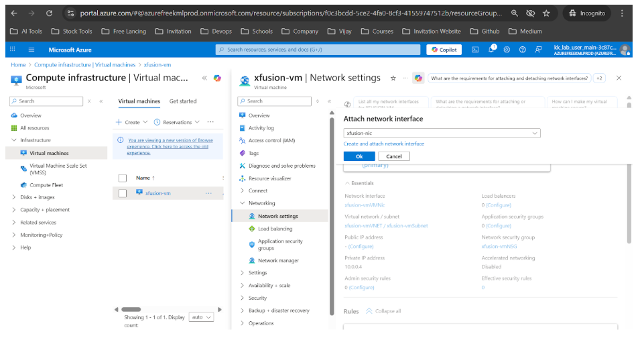Open the xfusion-vm link in VM list

click(x=157, y=193)
